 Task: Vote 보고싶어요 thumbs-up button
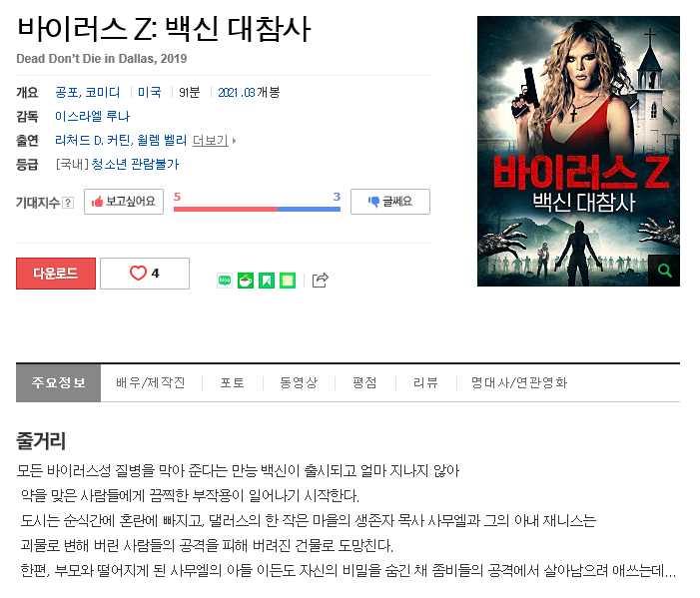pyautogui.click(x=124, y=202)
